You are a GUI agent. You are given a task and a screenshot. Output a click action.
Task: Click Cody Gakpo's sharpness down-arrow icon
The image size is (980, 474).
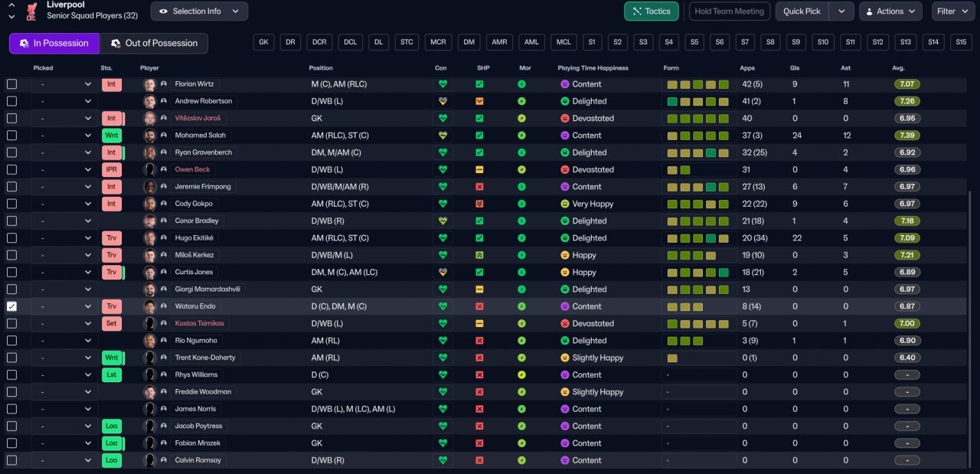tap(479, 204)
